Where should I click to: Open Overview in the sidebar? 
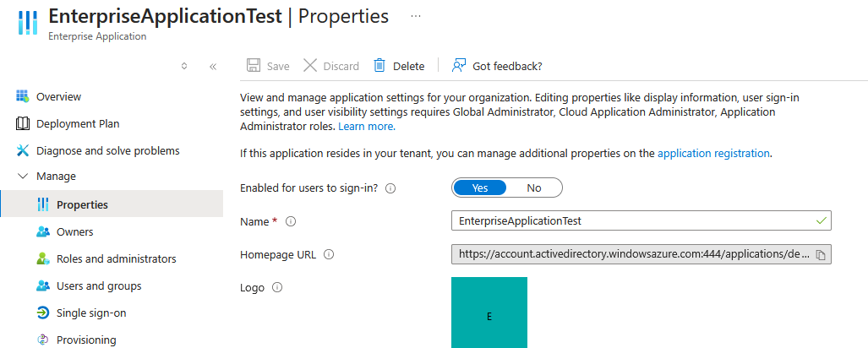58,97
